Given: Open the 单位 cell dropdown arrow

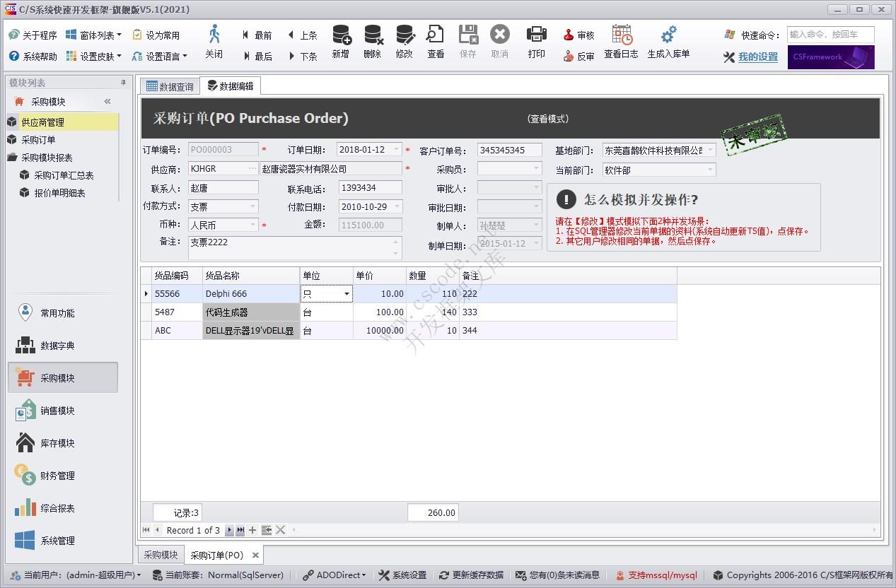Looking at the screenshot, I should (x=347, y=294).
